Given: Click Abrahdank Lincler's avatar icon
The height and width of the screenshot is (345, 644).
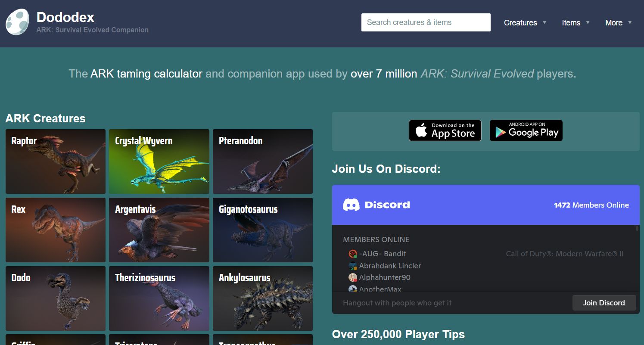Looking at the screenshot, I should click(x=353, y=266).
